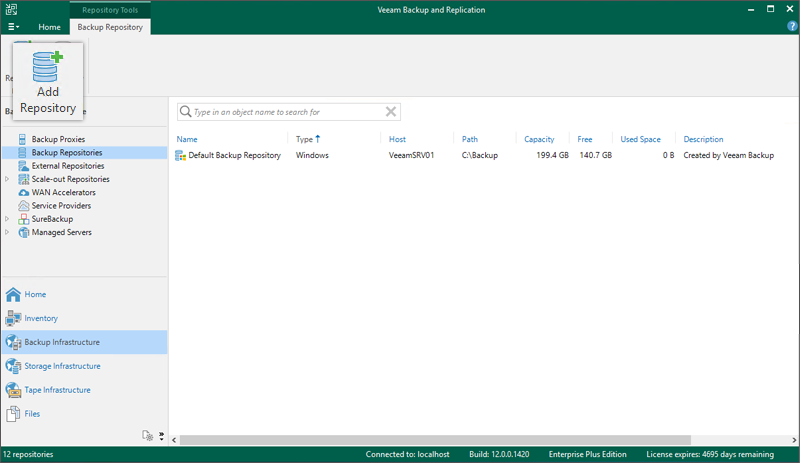Screen dimensions: 800x463
Task: Sort by the Name column header
Action: tap(187, 139)
